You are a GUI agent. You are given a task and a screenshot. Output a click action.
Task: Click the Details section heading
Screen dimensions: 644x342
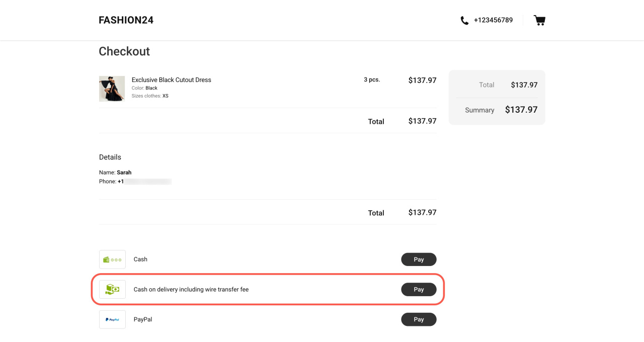(x=110, y=157)
